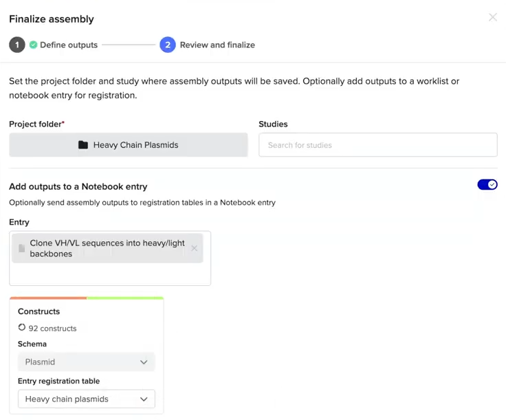Image resolution: width=506 pixels, height=420 pixels.
Task: Click the step 1 circle icon
Action: (17, 45)
